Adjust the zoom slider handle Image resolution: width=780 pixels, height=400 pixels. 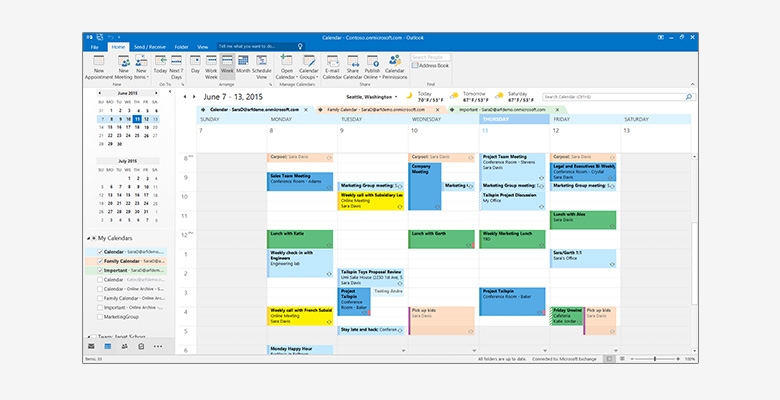tap(655, 359)
